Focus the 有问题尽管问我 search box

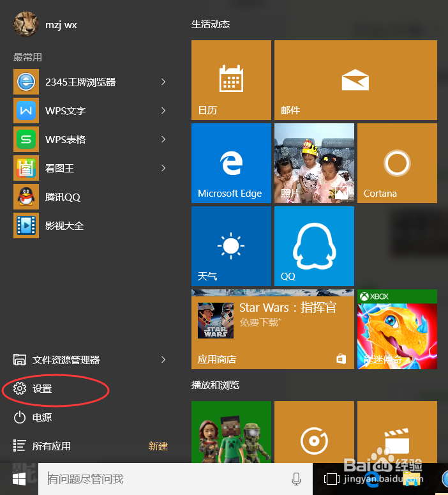[175, 479]
